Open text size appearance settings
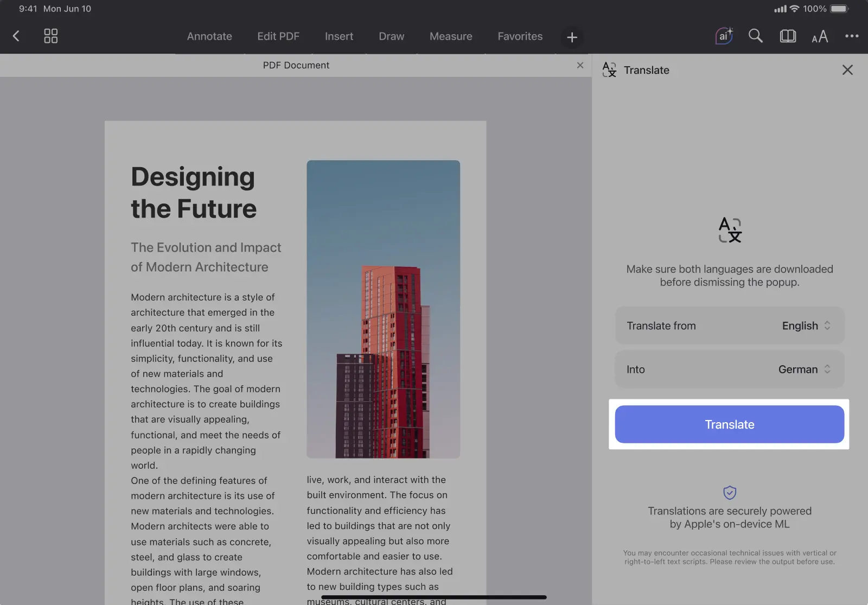 pos(820,36)
